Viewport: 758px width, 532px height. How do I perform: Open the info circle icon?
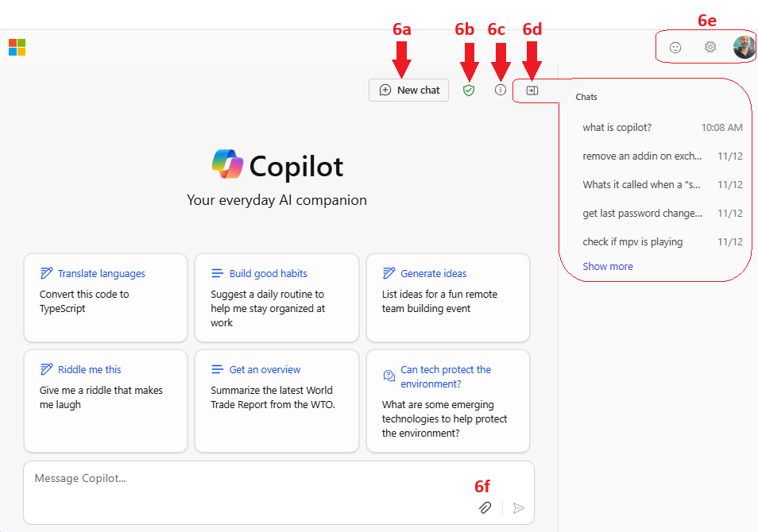pos(501,90)
